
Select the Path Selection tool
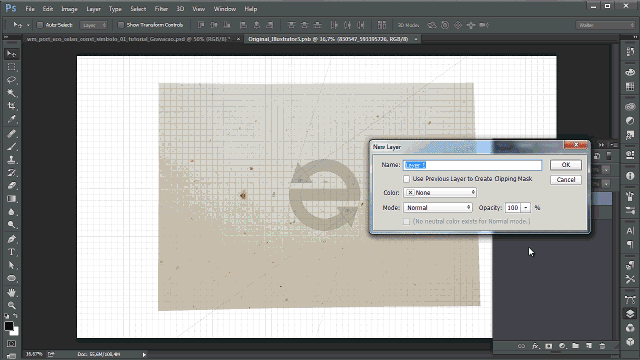[11, 265]
